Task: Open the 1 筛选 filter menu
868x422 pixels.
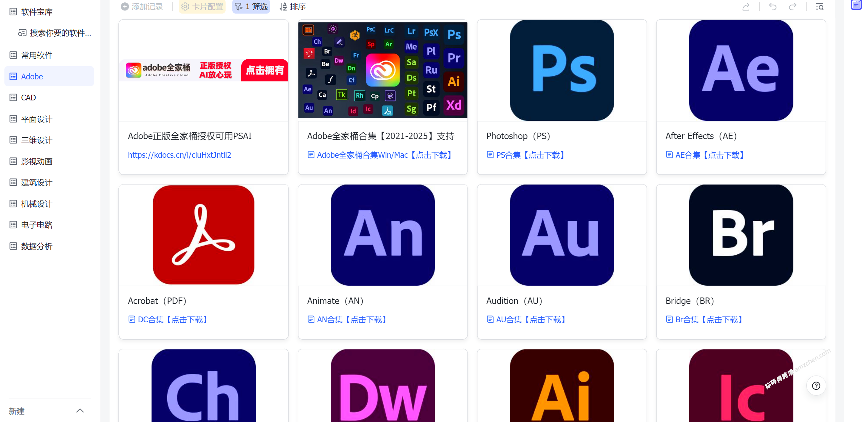Action: pos(251,6)
